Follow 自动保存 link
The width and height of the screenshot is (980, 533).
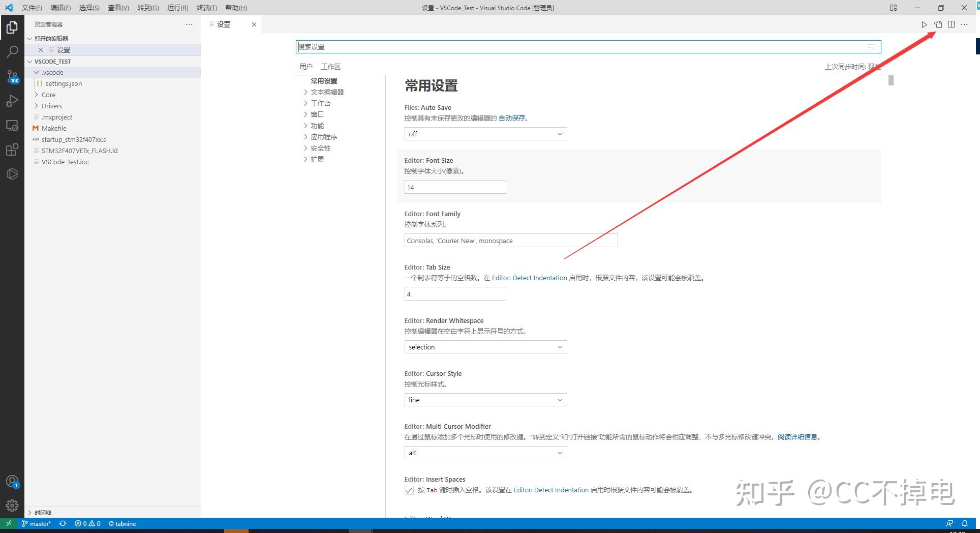tap(512, 118)
